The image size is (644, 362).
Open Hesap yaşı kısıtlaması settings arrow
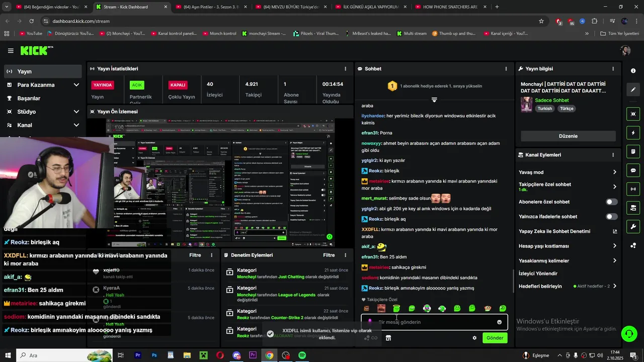click(614, 246)
